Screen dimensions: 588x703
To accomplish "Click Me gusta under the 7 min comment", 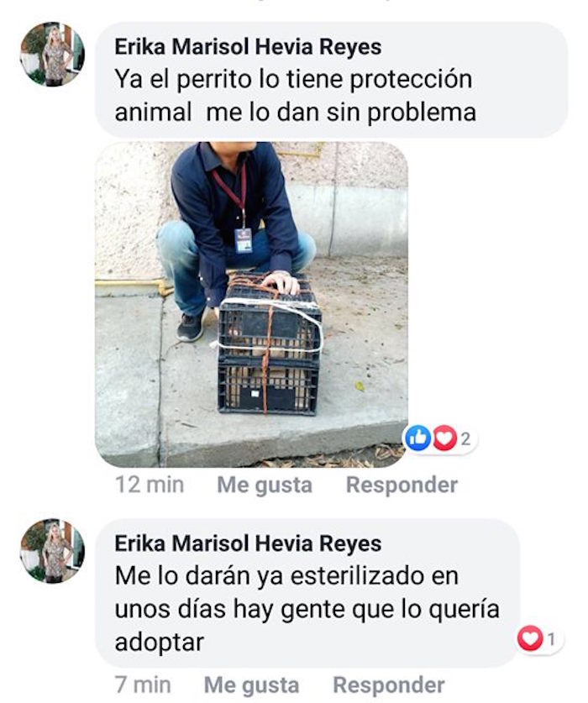I will click(252, 685).
